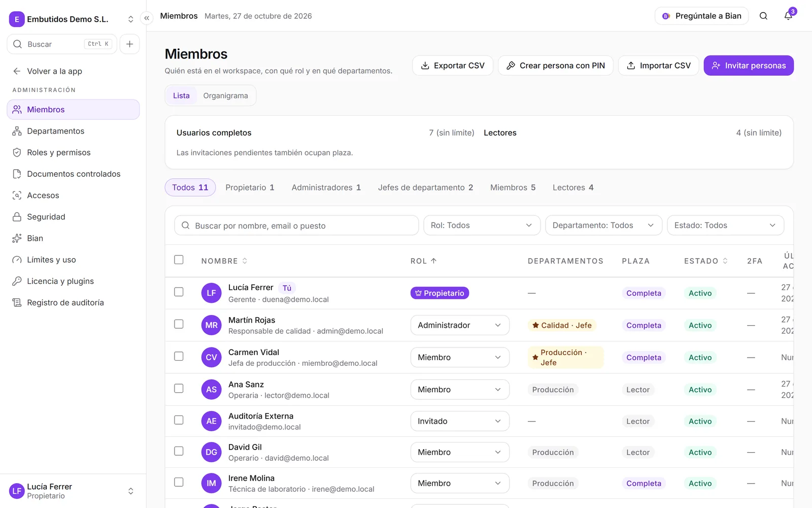Sort table by the NOMBRE column

tap(224, 261)
